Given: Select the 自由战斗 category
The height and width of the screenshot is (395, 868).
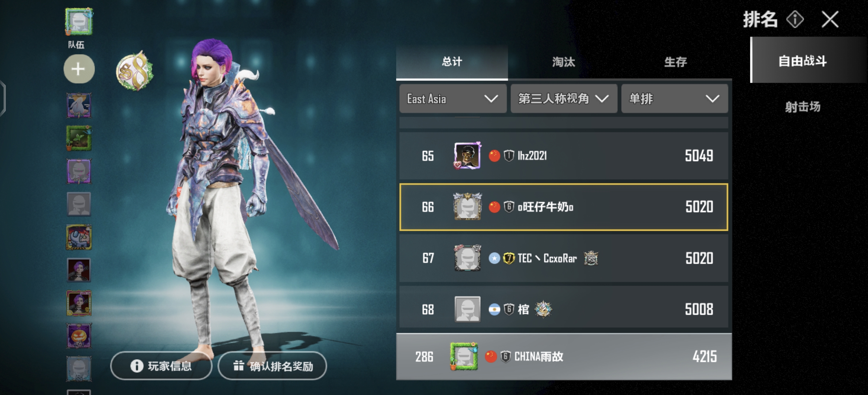Looking at the screenshot, I should pos(803,61).
